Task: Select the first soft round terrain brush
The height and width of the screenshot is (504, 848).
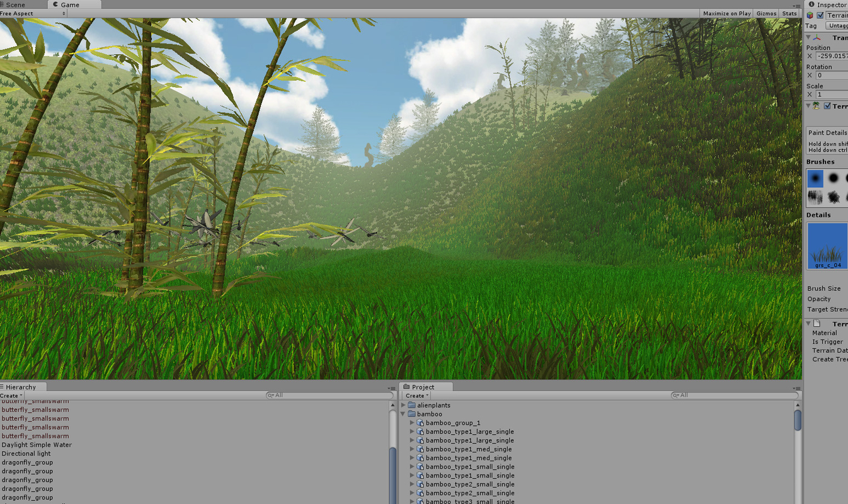Action: coord(815,178)
